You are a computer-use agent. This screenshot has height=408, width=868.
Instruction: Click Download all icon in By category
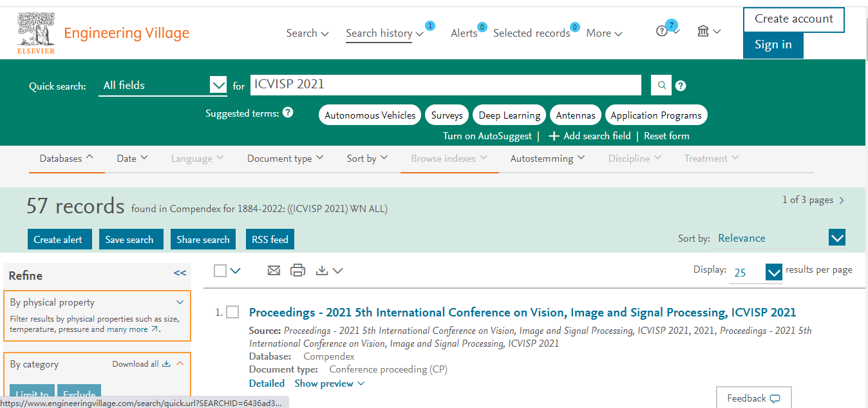click(166, 364)
